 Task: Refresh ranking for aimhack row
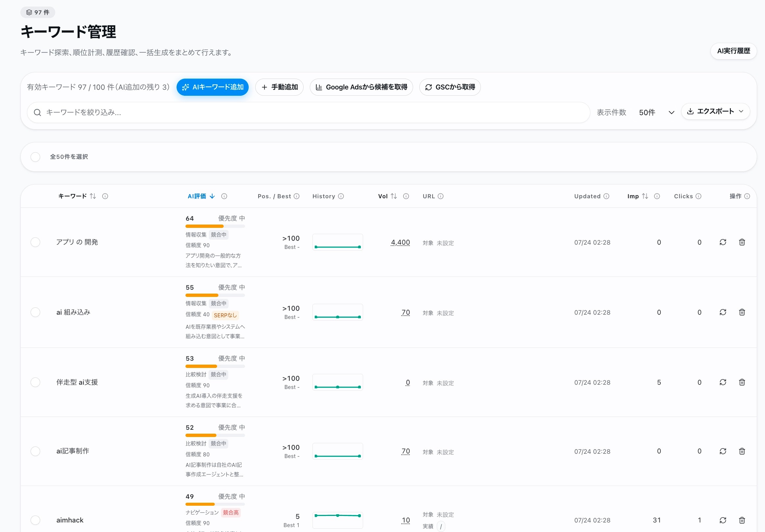pyautogui.click(x=723, y=520)
